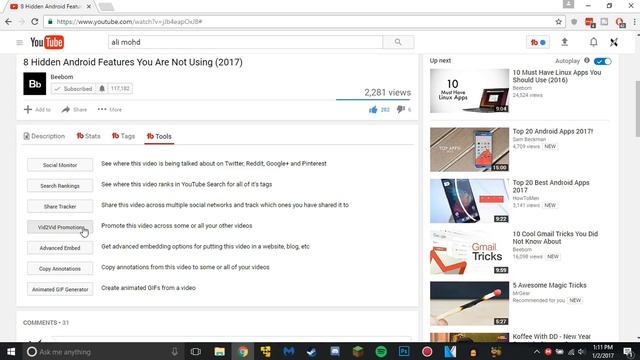Open the TubeBuddy menu icon in header

538,42
